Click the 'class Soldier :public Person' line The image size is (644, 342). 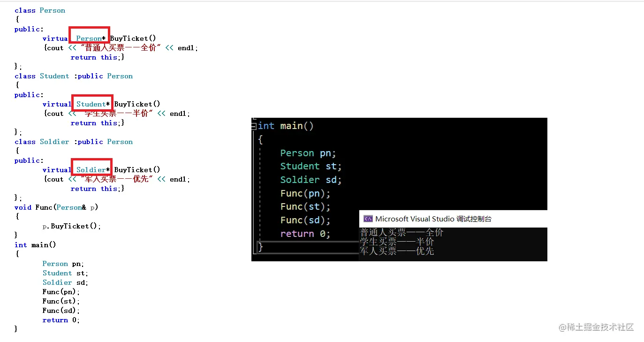[x=74, y=142]
